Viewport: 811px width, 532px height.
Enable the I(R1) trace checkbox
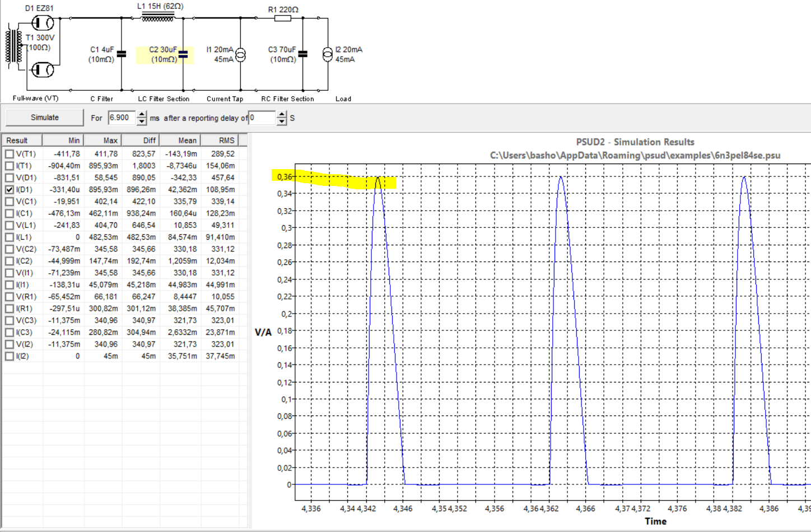click(10, 309)
